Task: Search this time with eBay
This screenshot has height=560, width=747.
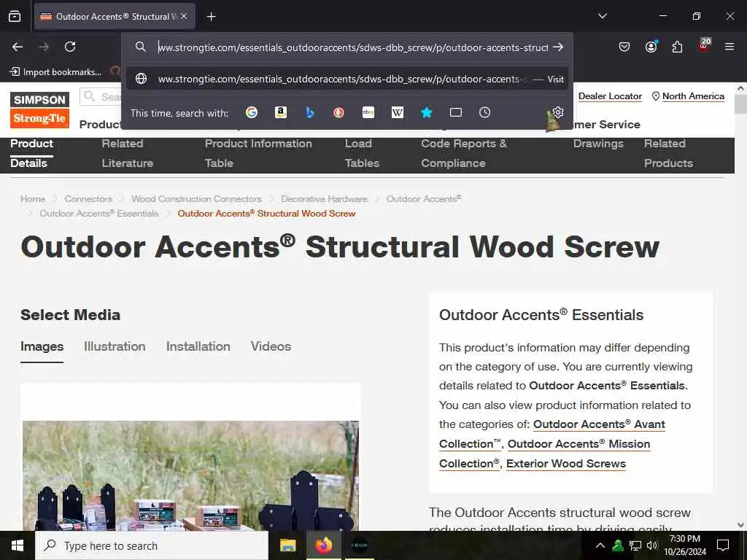Action: click(368, 112)
